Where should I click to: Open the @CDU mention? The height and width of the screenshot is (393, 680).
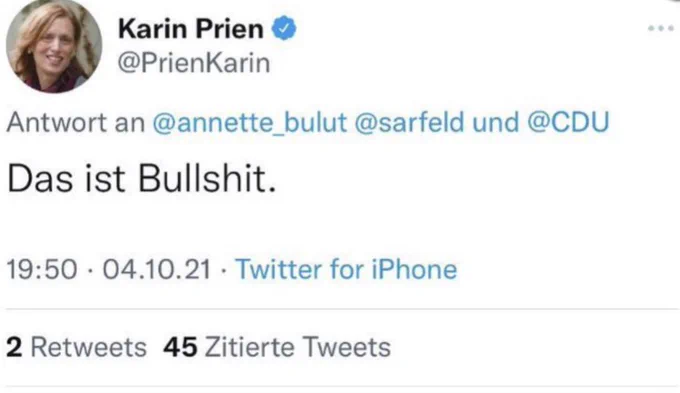(x=569, y=122)
